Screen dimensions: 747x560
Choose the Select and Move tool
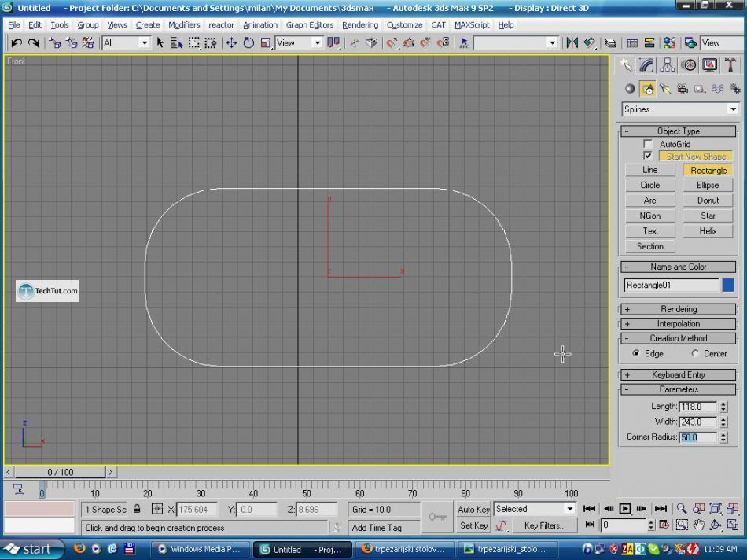pyautogui.click(x=231, y=43)
